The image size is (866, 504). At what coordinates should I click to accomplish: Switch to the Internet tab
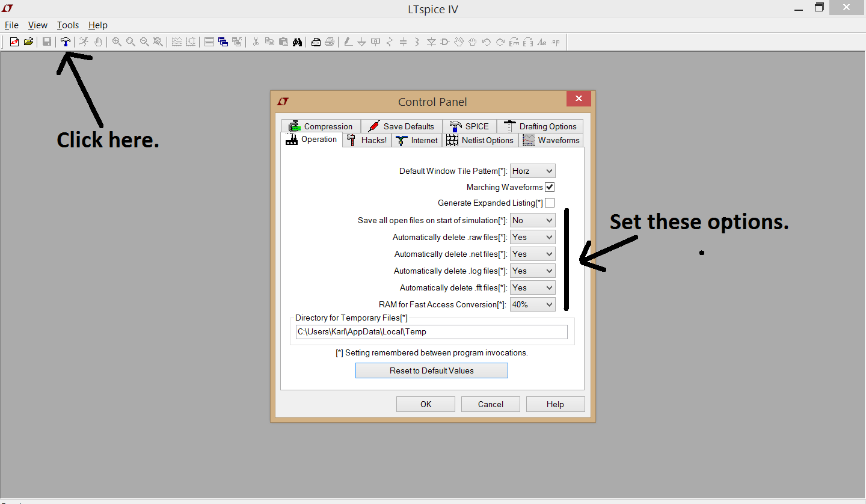click(417, 140)
